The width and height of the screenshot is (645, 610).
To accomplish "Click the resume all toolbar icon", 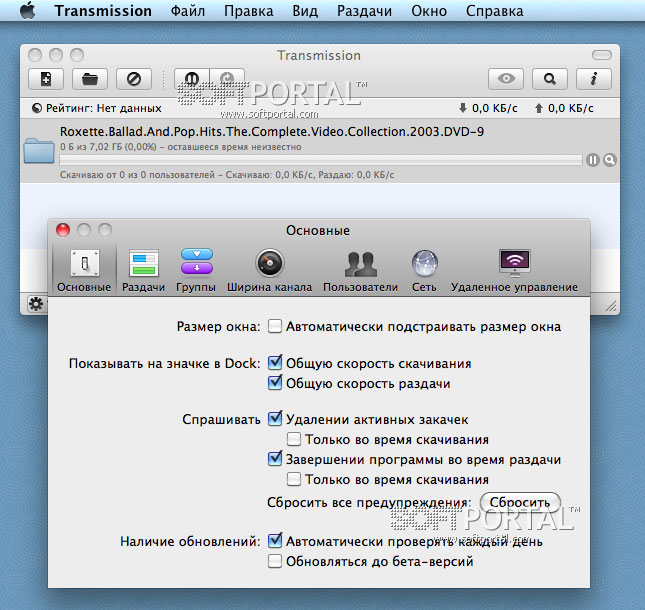I will [x=227, y=79].
